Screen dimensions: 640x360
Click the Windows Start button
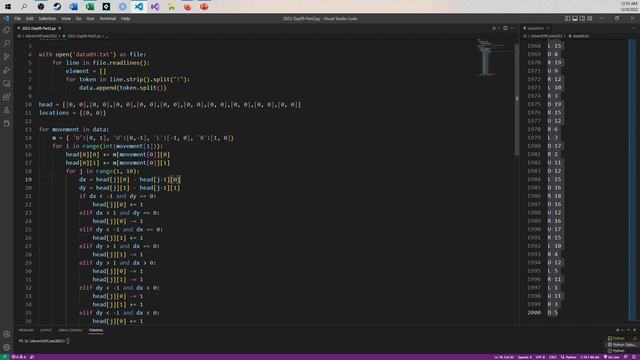tap(8, 7)
